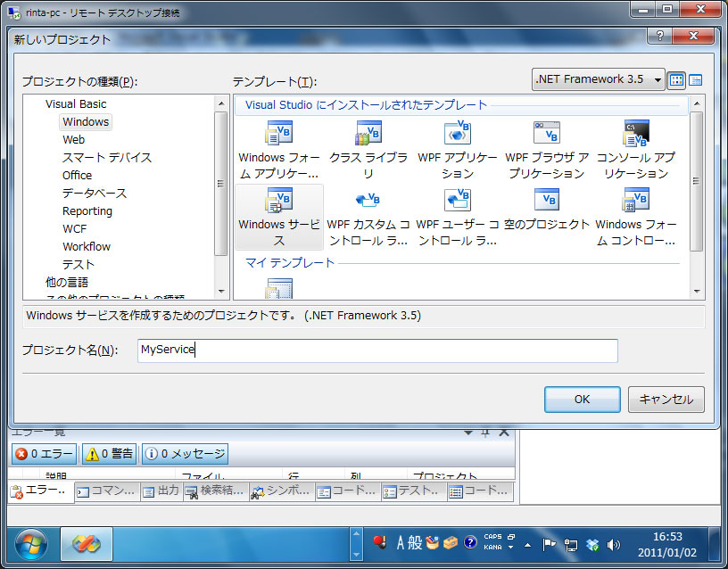Toggle the 0 エラー filter button
Viewport: 728px width, 569px height.
point(45,454)
